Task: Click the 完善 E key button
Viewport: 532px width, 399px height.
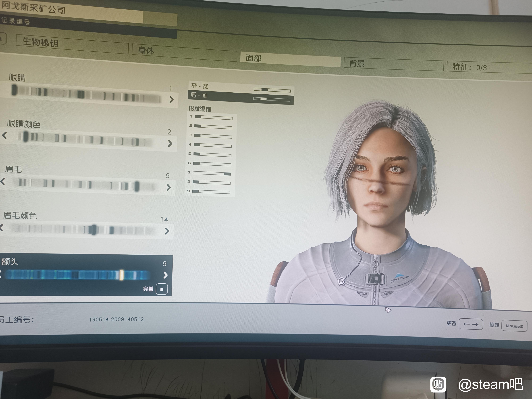Action: click(x=161, y=289)
